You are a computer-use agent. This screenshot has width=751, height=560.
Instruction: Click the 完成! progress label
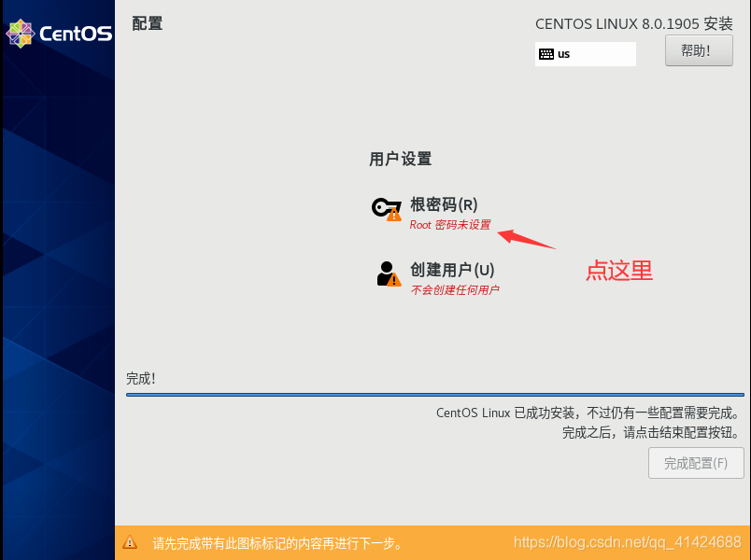coord(141,379)
